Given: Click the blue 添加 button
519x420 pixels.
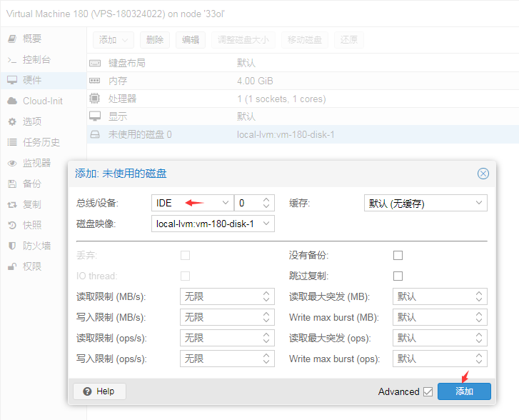Looking at the screenshot, I should [x=464, y=391].
